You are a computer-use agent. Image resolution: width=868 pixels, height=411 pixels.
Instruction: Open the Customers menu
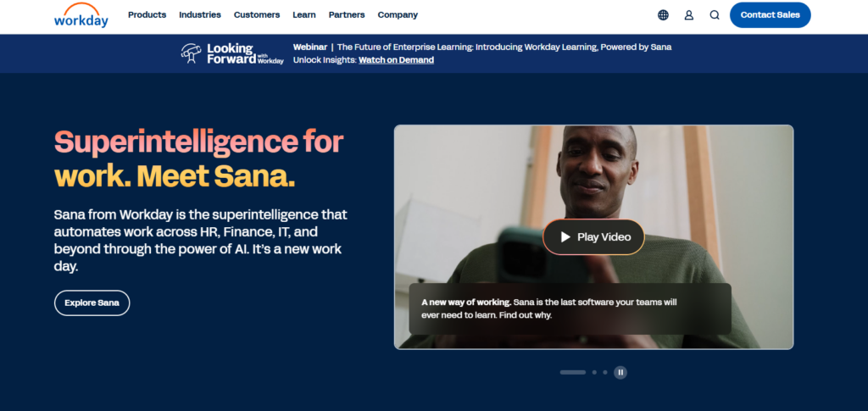point(257,15)
